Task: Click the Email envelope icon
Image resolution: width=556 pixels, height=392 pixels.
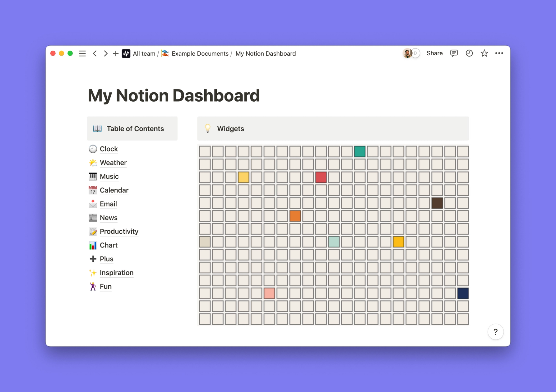Action: 93,204
